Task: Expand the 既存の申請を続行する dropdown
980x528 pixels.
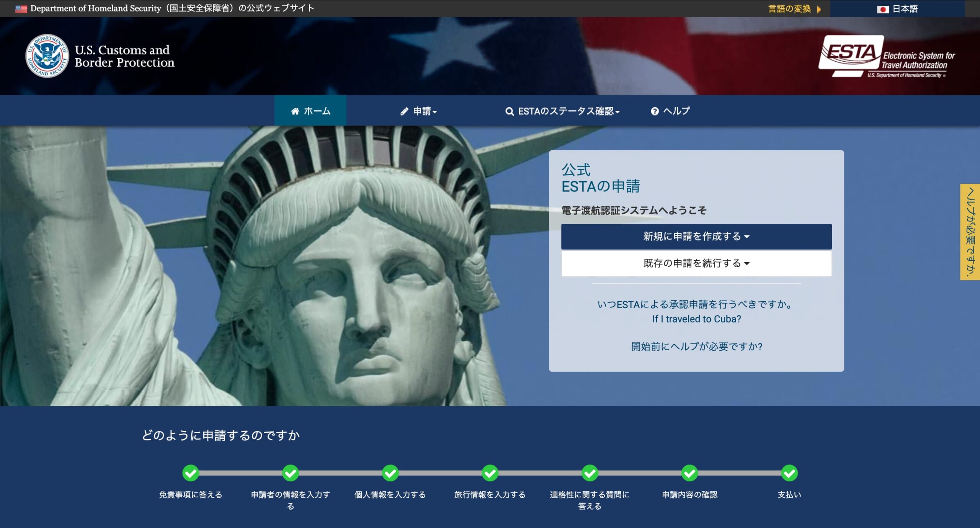Action: coord(696,263)
